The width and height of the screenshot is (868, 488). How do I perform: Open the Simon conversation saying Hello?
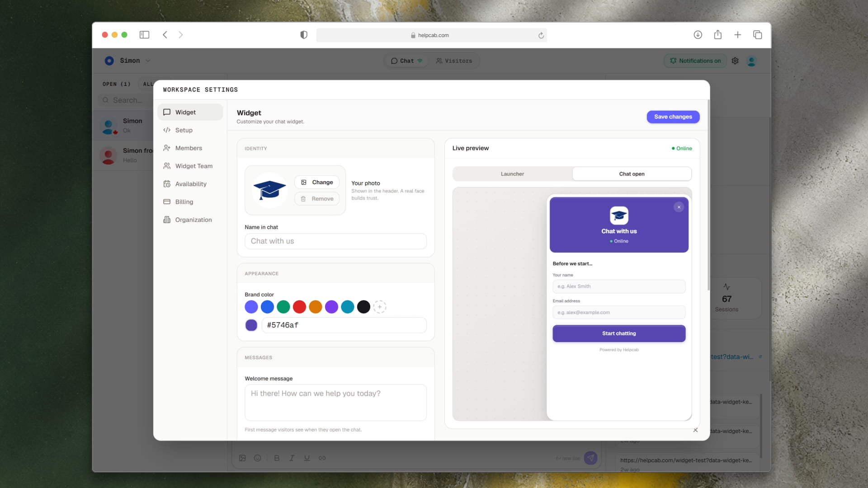pyautogui.click(x=123, y=155)
